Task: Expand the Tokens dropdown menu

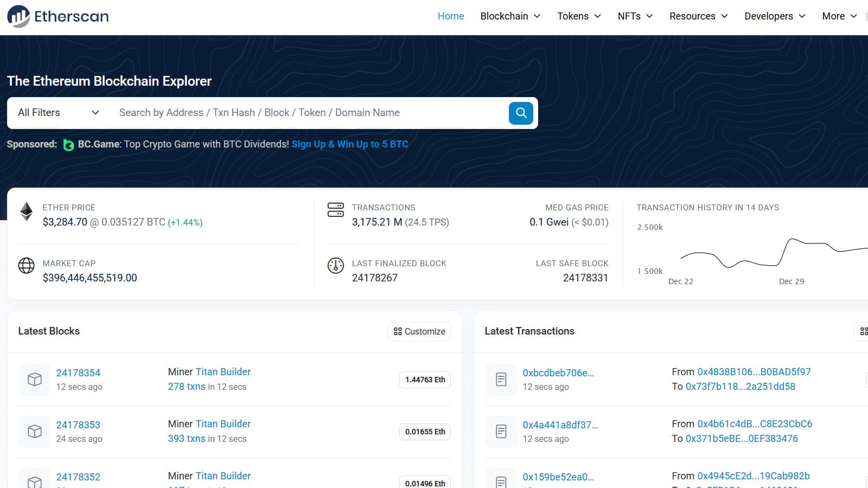Action: coord(579,16)
